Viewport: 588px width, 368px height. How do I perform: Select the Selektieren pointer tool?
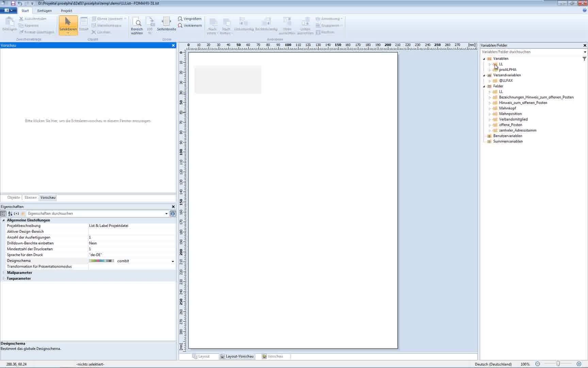click(68, 25)
